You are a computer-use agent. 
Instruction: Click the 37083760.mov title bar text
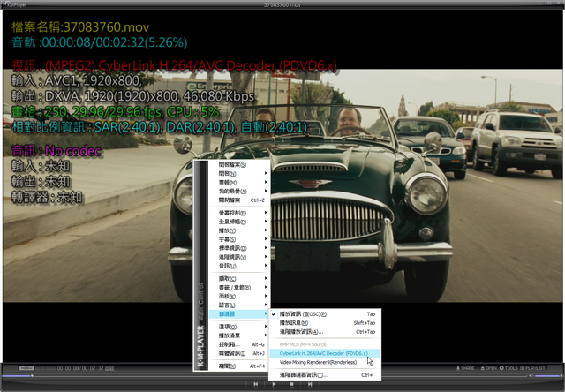click(x=282, y=4)
